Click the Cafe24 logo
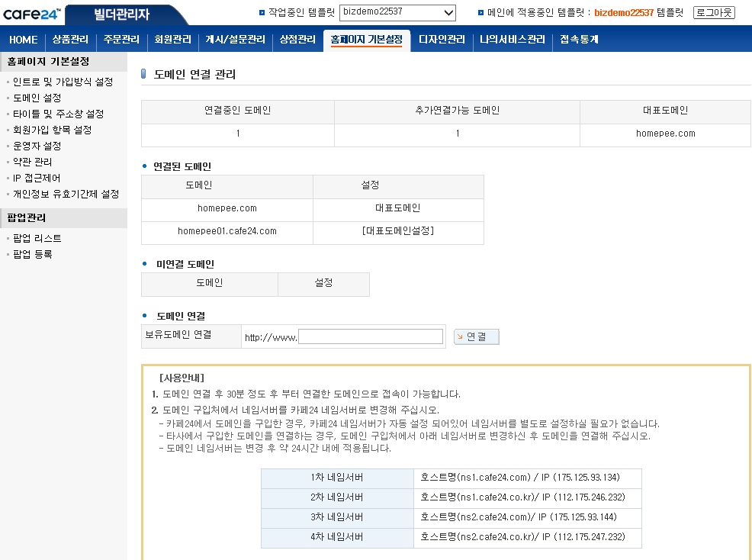Viewport: 752px width, 560px height. pos(31,13)
